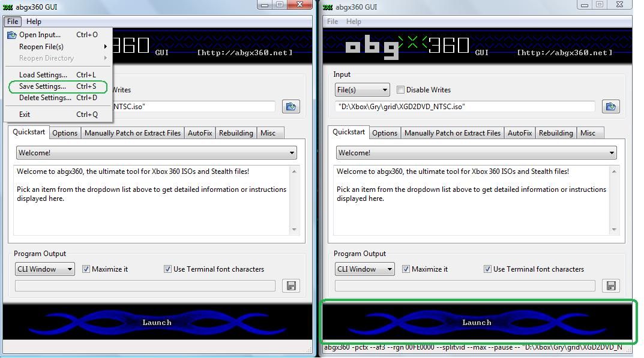Click abgx360.net banner link in left window
This screenshot has height=358, width=644.
tap(245, 53)
